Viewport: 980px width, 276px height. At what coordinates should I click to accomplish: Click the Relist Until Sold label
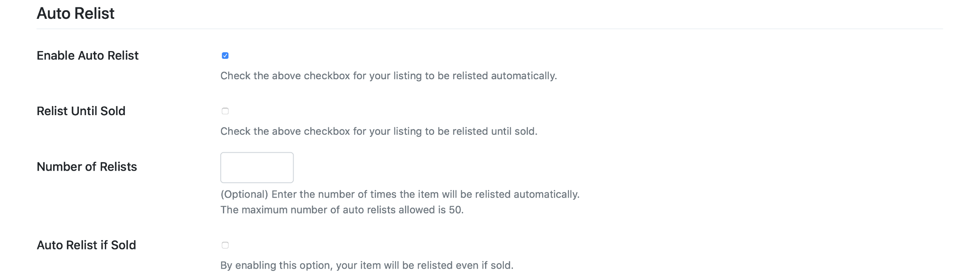81,111
